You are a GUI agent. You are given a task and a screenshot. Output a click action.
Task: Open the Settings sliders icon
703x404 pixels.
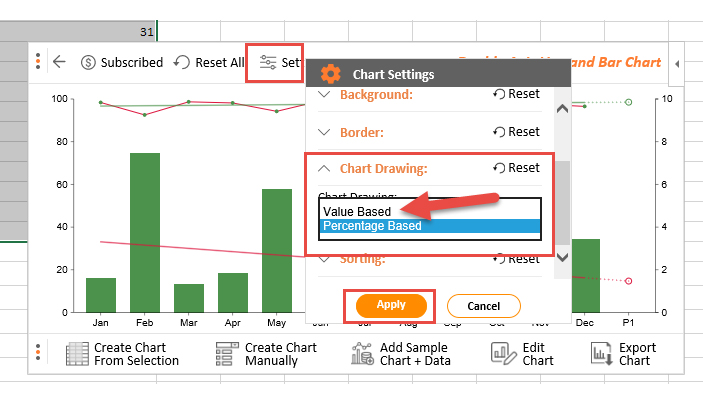(x=268, y=62)
